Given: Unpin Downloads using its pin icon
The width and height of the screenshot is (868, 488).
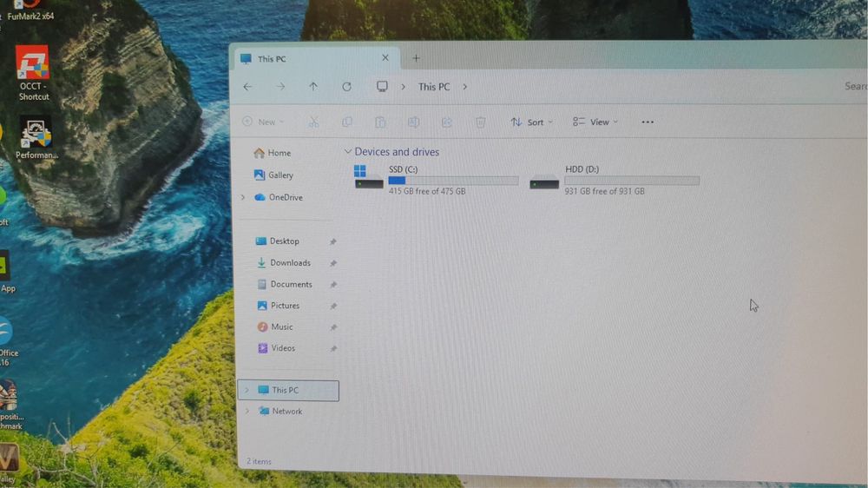Looking at the screenshot, I should 333,263.
